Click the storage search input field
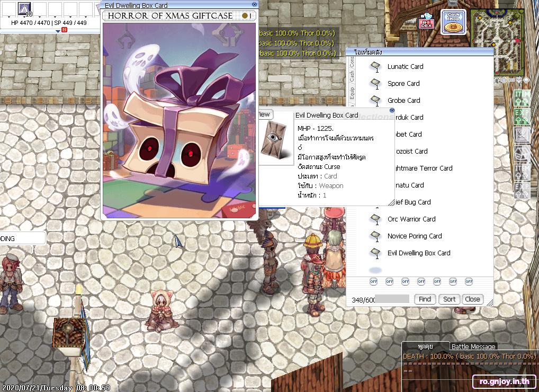The width and height of the screenshot is (539, 392). pos(392,299)
